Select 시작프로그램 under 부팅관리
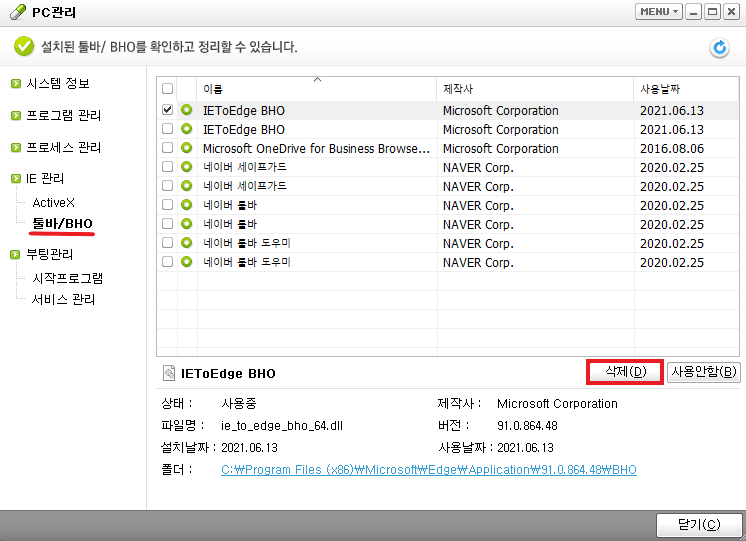 click(x=68, y=278)
